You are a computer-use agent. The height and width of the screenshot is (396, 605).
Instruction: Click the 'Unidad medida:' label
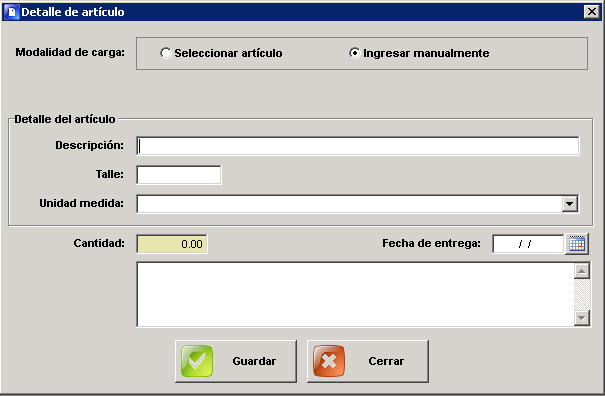pyautogui.click(x=81, y=203)
